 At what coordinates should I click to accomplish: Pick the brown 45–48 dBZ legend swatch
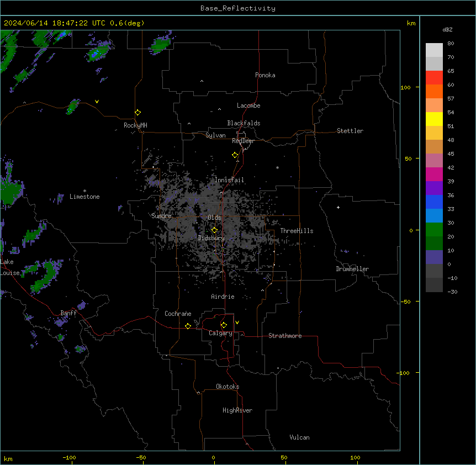[434, 146]
